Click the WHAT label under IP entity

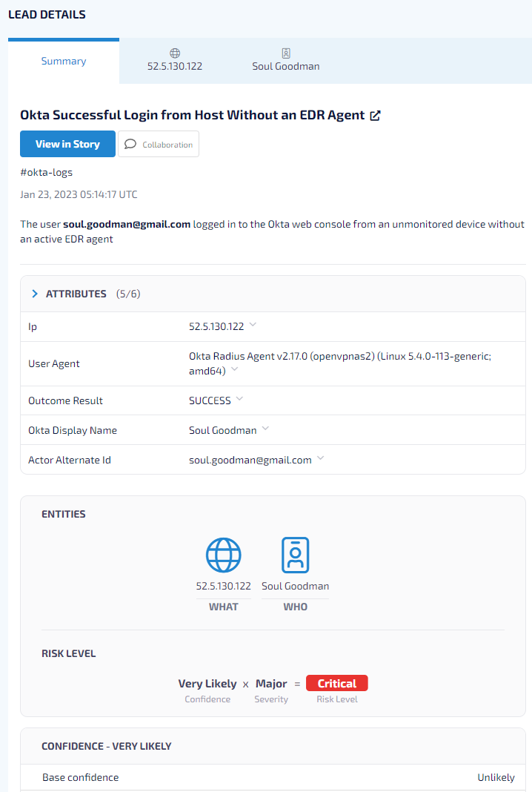coord(224,607)
